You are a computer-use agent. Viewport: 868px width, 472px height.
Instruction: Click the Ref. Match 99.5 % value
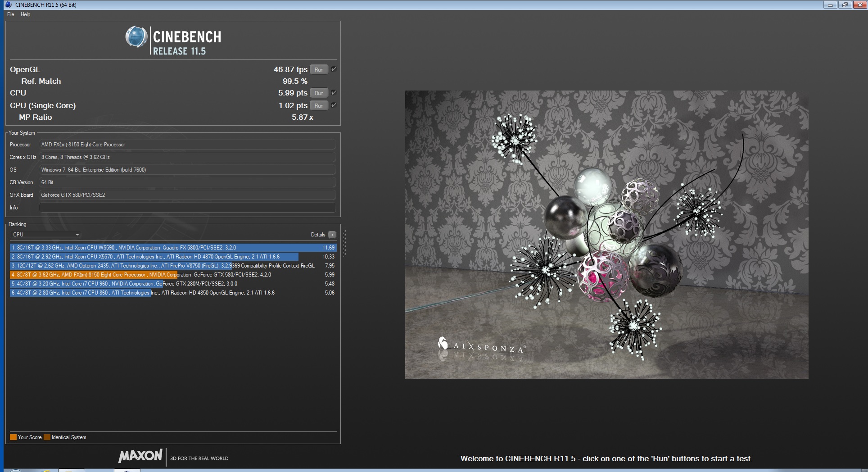pos(295,81)
